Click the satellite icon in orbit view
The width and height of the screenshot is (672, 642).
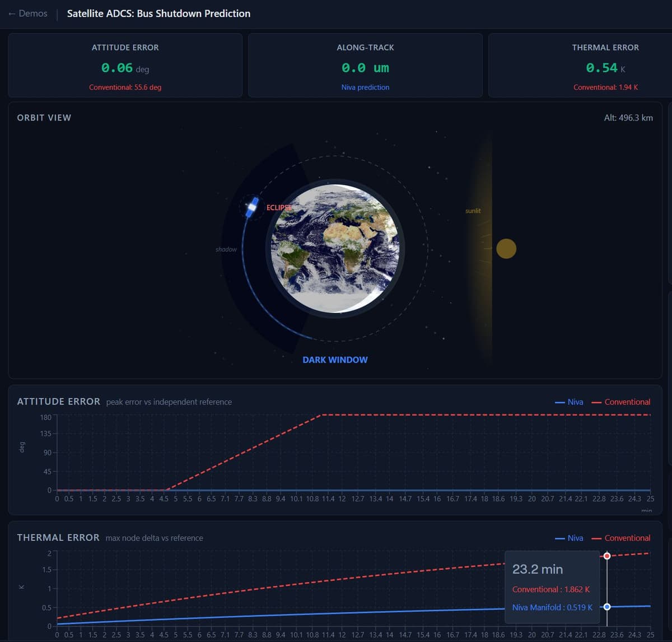(x=252, y=207)
